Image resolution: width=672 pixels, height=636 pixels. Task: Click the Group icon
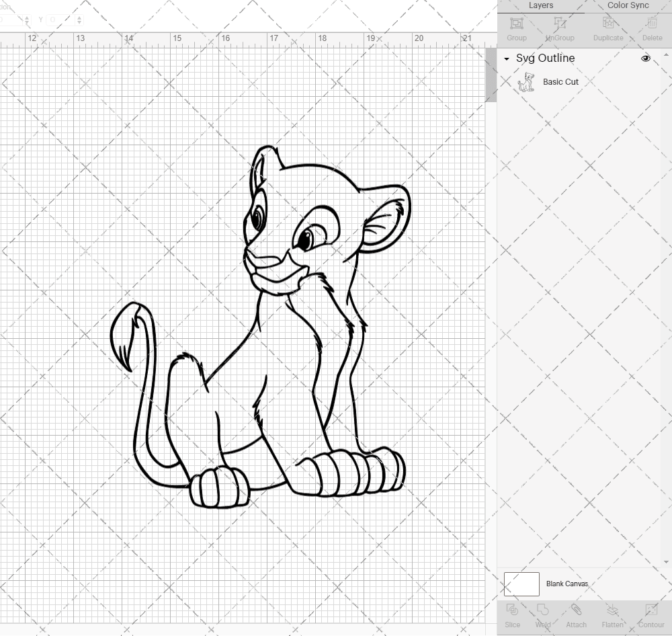[516, 28]
